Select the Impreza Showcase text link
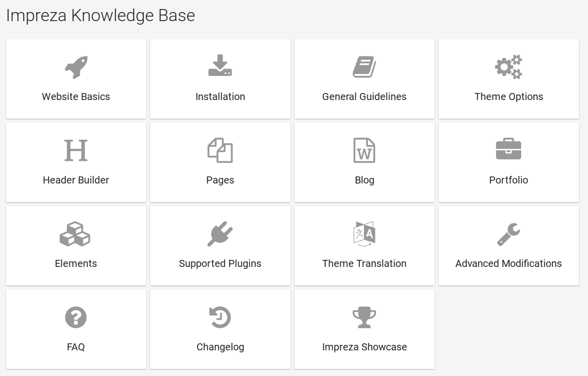The height and width of the screenshot is (376, 588). tap(364, 347)
